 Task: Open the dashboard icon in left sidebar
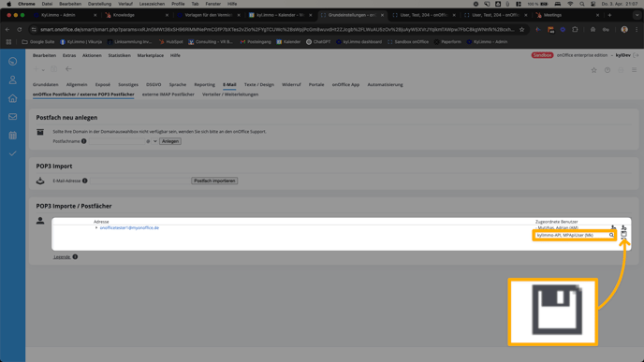[13, 61]
